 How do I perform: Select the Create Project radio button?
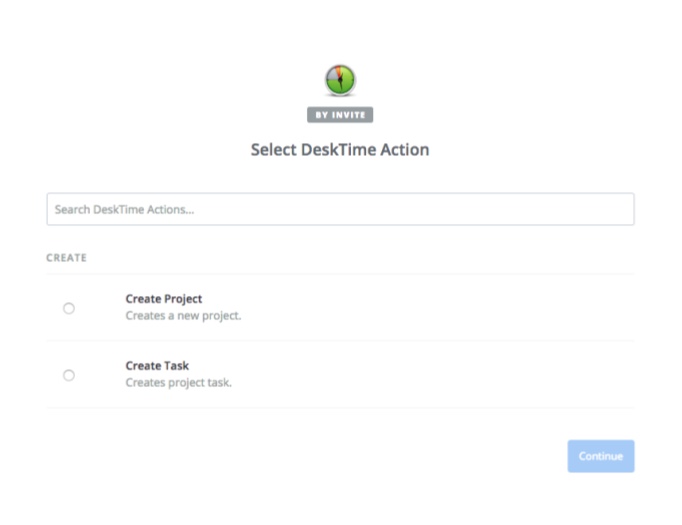pyautogui.click(x=69, y=308)
